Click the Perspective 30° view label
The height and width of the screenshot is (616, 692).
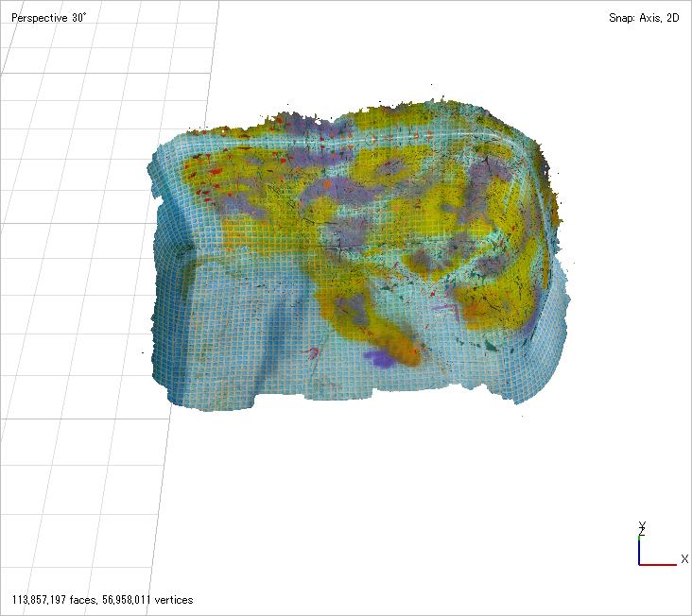pos(48,18)
